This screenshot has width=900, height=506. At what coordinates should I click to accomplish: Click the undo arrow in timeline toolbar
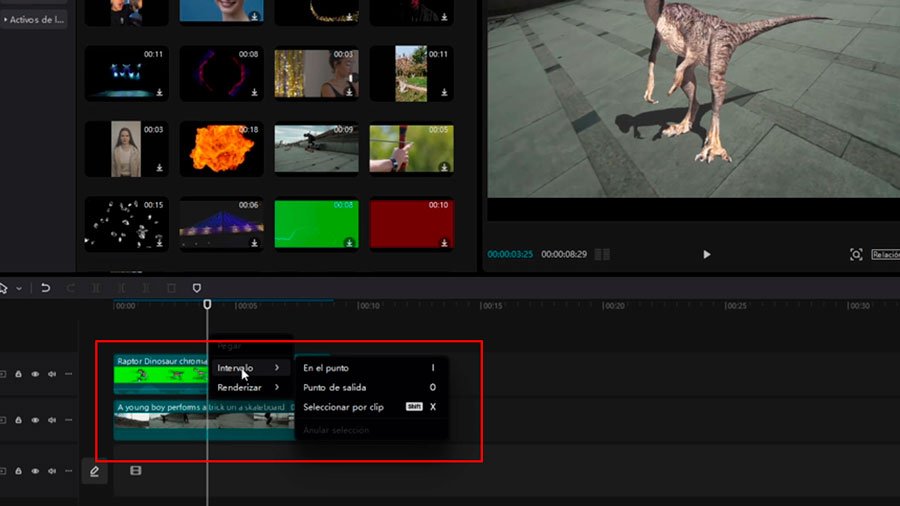[x=45, y=288]
